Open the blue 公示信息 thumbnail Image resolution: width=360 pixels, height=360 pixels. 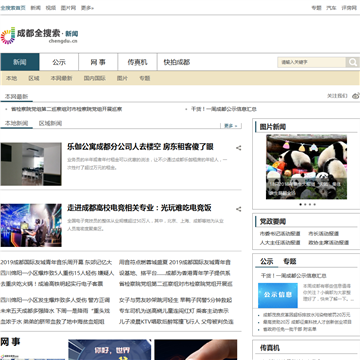coord(278,295)
